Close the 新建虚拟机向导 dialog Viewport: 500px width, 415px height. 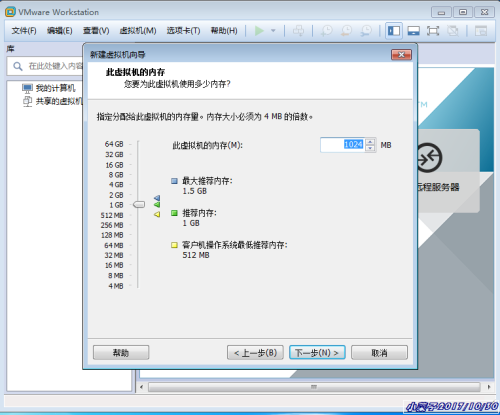[401, 55]
